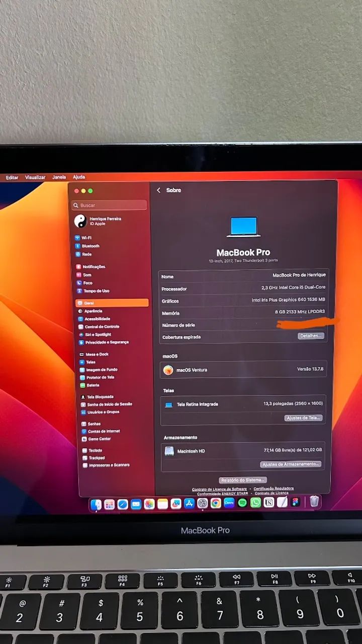362x644 pixels.
Task: Select Imagem de Fundo in sidebar
Action: (99, 370)
